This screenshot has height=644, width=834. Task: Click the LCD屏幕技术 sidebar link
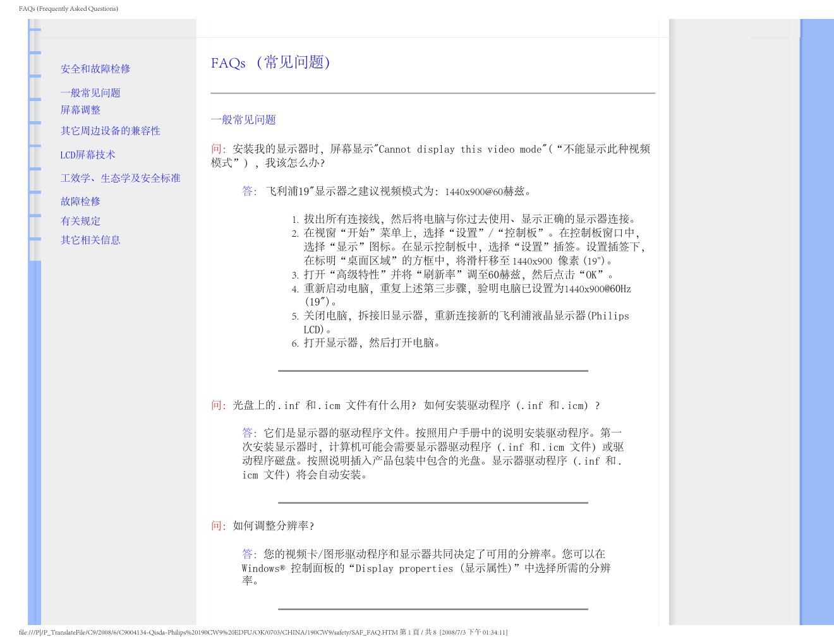click(88, 155)
